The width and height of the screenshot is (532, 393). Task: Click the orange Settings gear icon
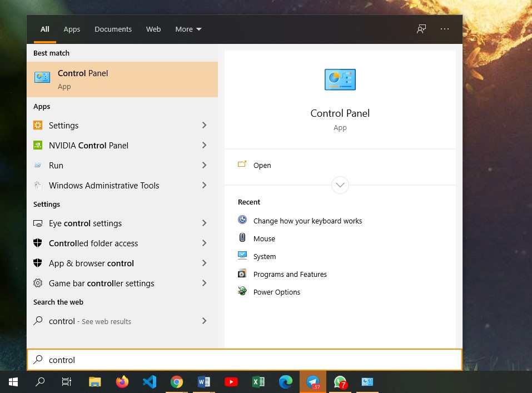click(x=38, y=125)
